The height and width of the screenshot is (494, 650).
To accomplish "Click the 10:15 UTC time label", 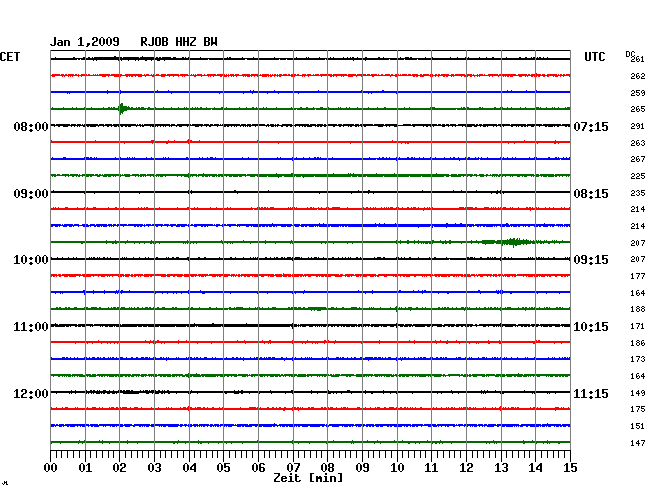I will pyautogui.click(x=591, y=327).
